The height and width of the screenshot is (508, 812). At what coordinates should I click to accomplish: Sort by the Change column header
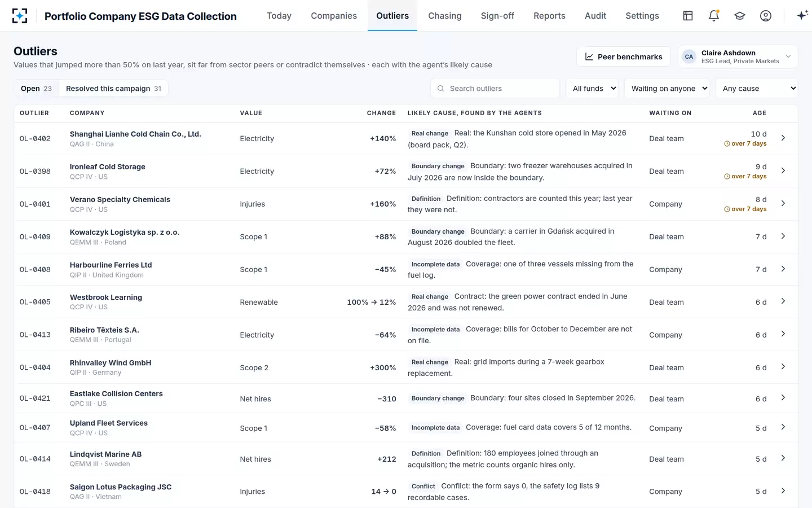click(x=381, y=113)
